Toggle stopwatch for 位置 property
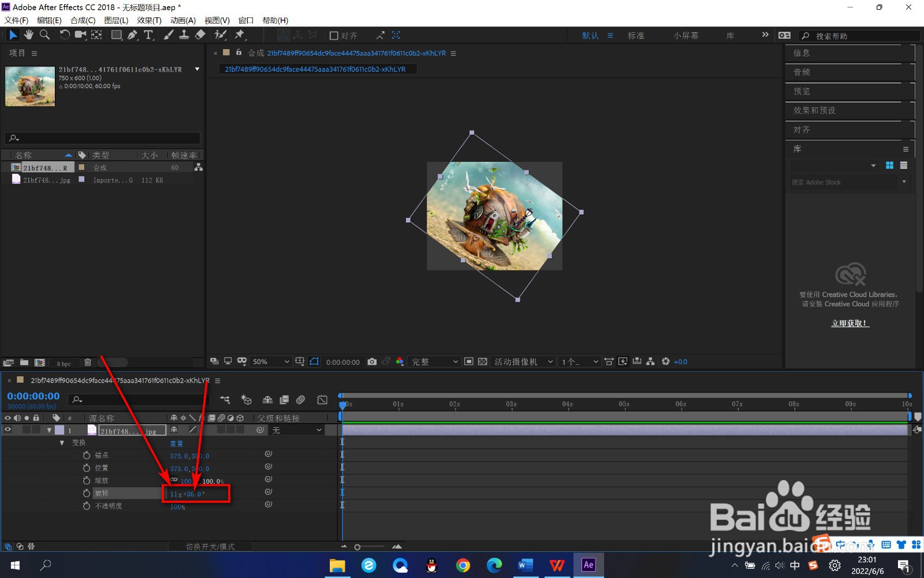Viewport: 924px width, 578px height. tap(87, 468)
